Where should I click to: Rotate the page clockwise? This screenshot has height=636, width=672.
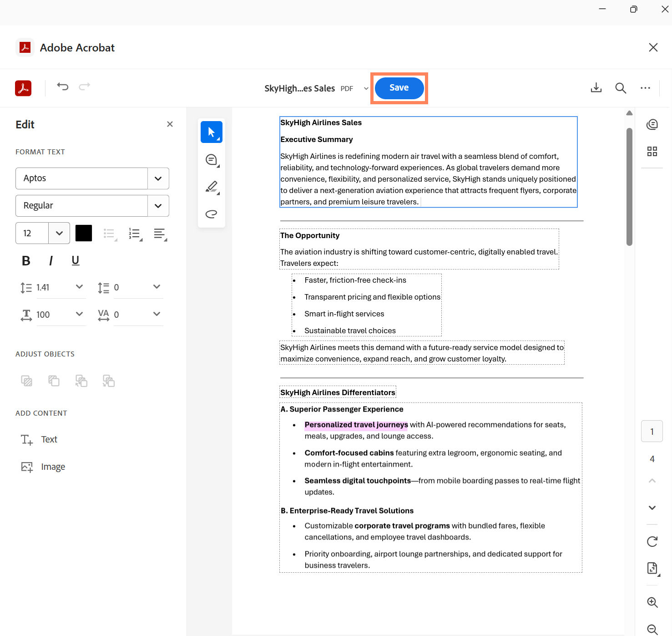point(652,541)
